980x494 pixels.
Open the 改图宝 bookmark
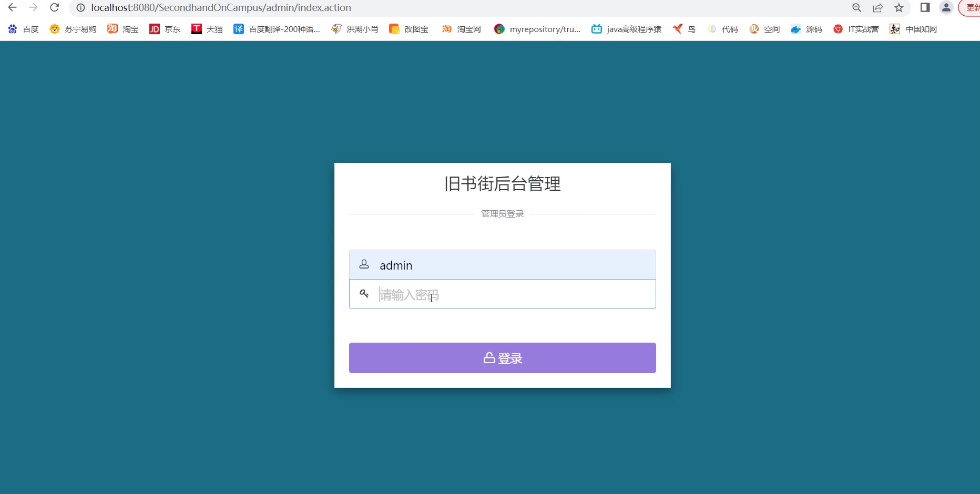pos(409,29)
